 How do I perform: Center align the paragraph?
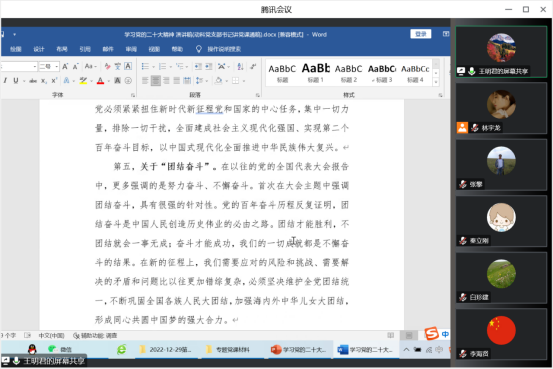click(x=156, y=81)
